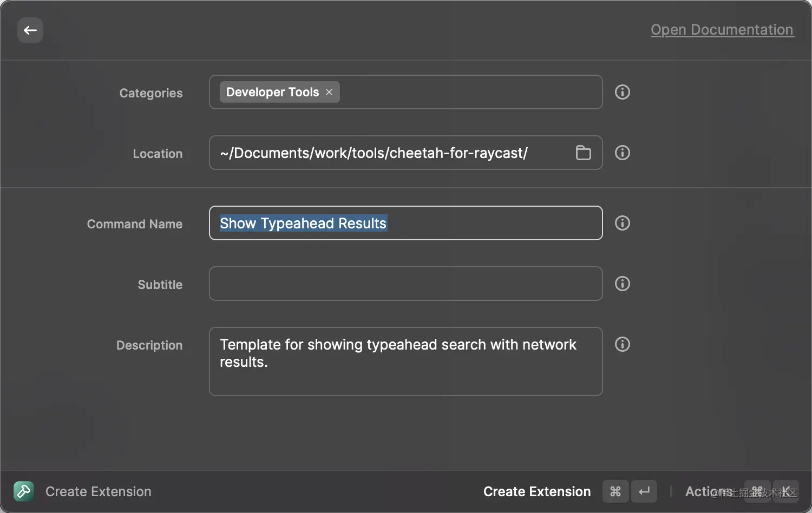Click the Developer Tools tag
This screenshot has width=812, height=513.
click(272, 93)
